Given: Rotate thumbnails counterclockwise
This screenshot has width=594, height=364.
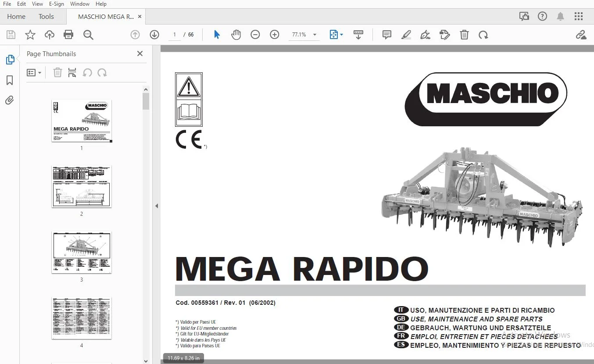Looking at the screenshot, I should [87, 73].
